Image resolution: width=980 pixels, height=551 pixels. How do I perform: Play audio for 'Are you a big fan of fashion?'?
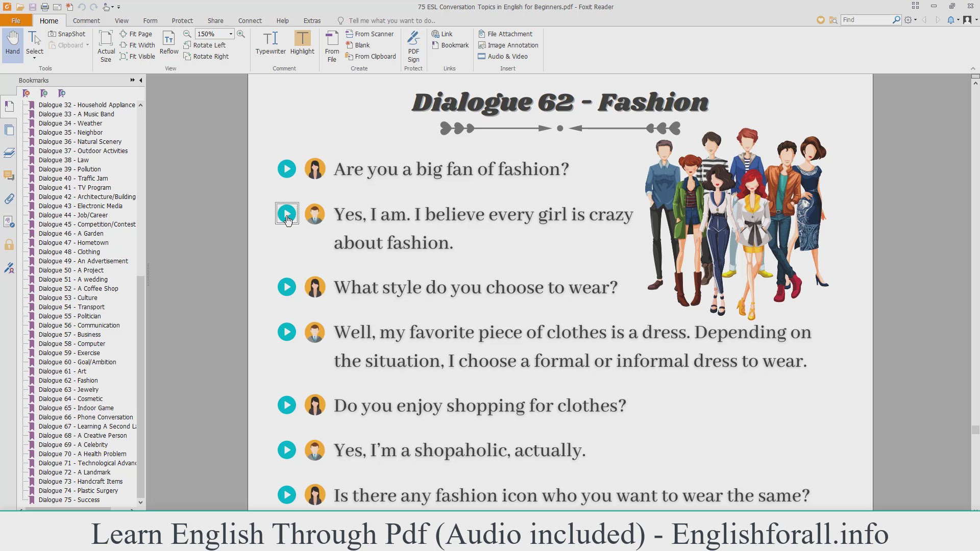click(287, 169)
